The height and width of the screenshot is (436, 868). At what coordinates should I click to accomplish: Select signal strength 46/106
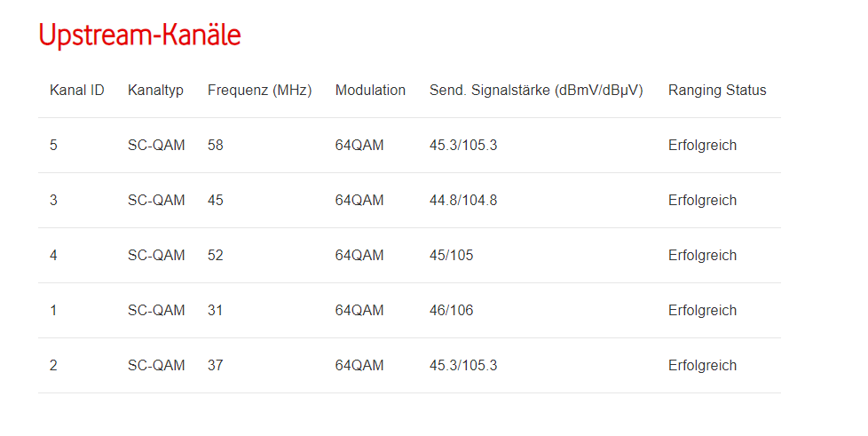click(452, 310)
